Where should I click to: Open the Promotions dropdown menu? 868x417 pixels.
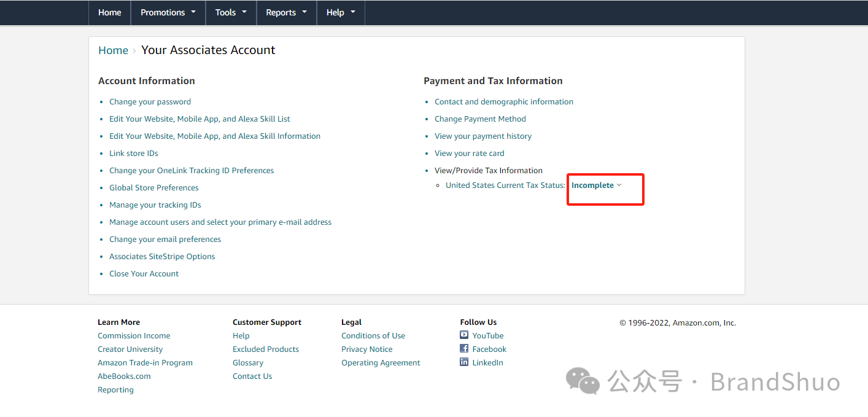pos(168,12)
